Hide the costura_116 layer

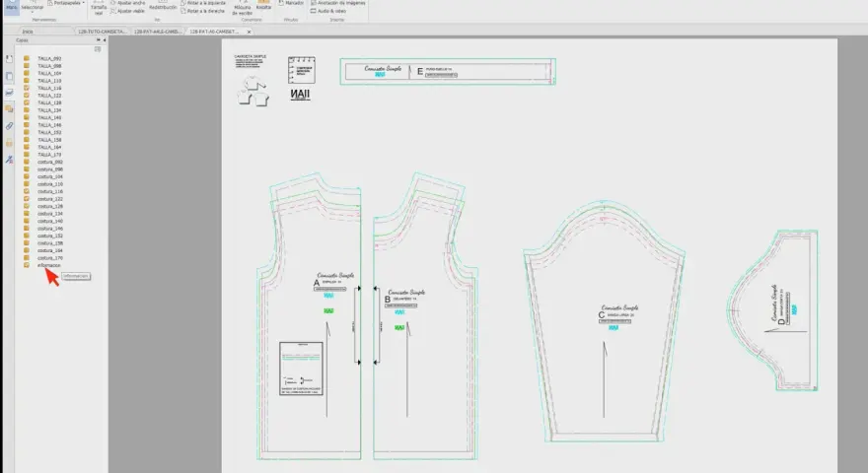tap(26, 191)
